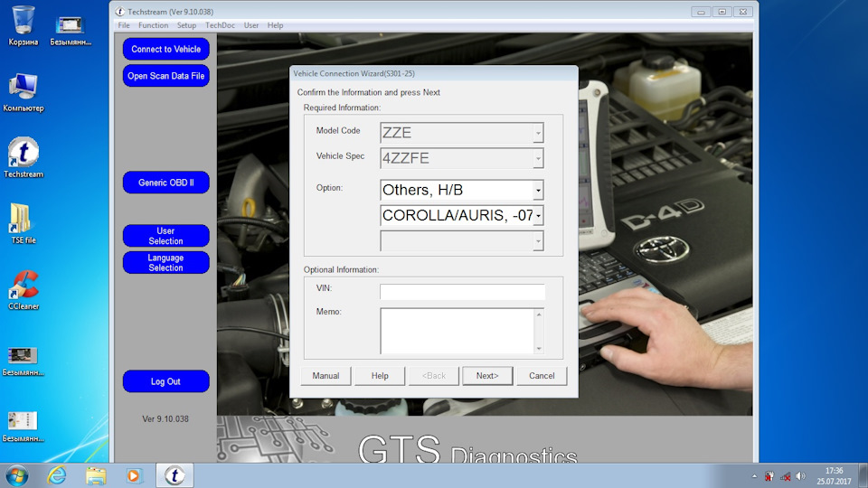868x488 pixels.
Task: Click Connect to Vehicle button
Action: [x=166, y=49]
